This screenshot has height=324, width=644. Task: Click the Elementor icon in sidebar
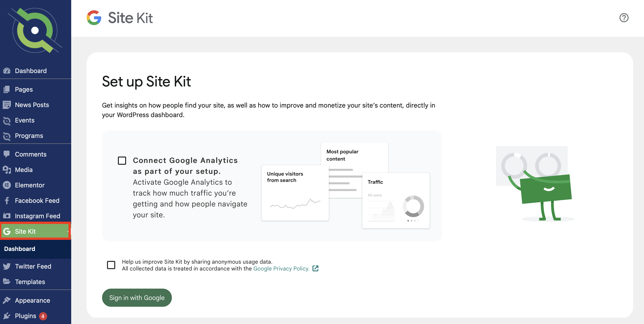point(7,185)
